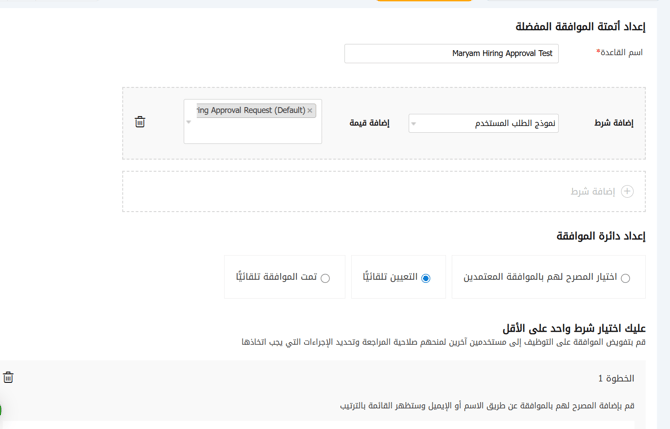Select the 'تمت الموافقة تلقائيًا' radio option

[325, 278]
